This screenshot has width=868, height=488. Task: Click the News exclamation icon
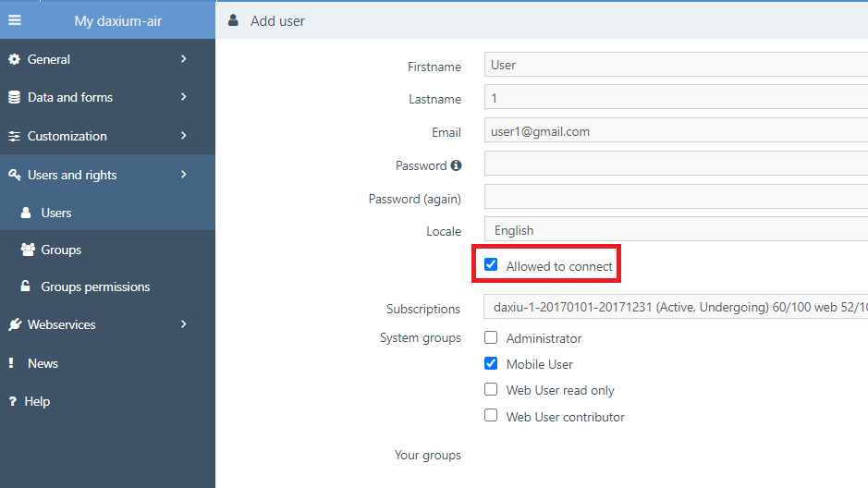pyautogui.click(x=11, y=363)
